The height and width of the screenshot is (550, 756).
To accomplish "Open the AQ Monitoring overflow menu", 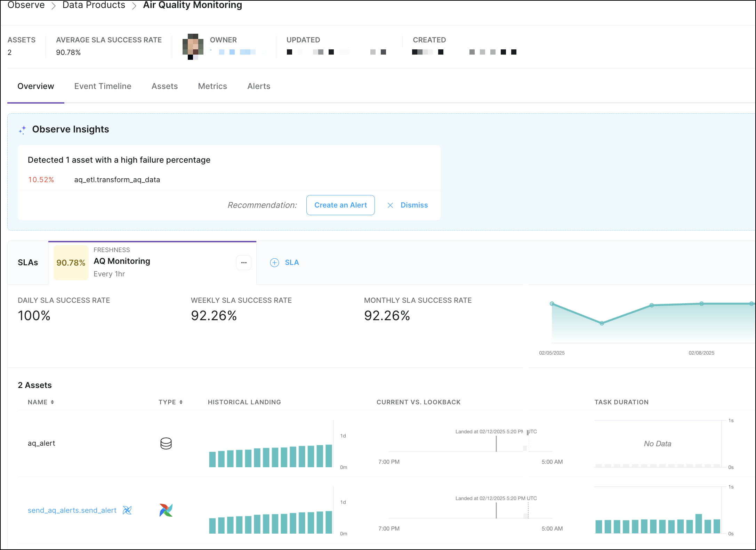I will tap(243, 263).
